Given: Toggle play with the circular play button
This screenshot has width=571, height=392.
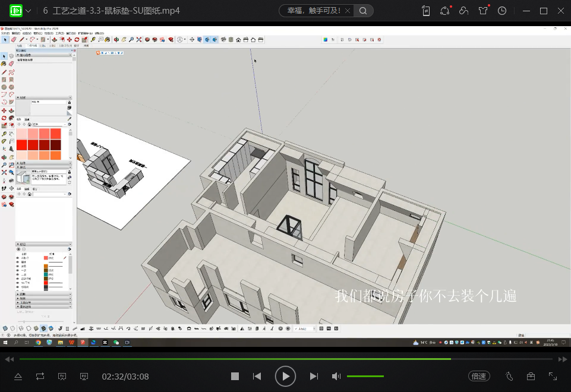Looking at the screenshot, I should 285,376.
